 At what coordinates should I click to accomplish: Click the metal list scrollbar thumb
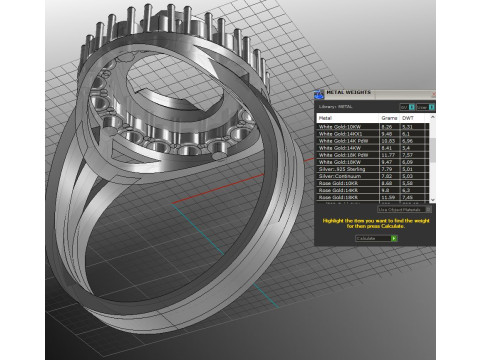[433, 150]
